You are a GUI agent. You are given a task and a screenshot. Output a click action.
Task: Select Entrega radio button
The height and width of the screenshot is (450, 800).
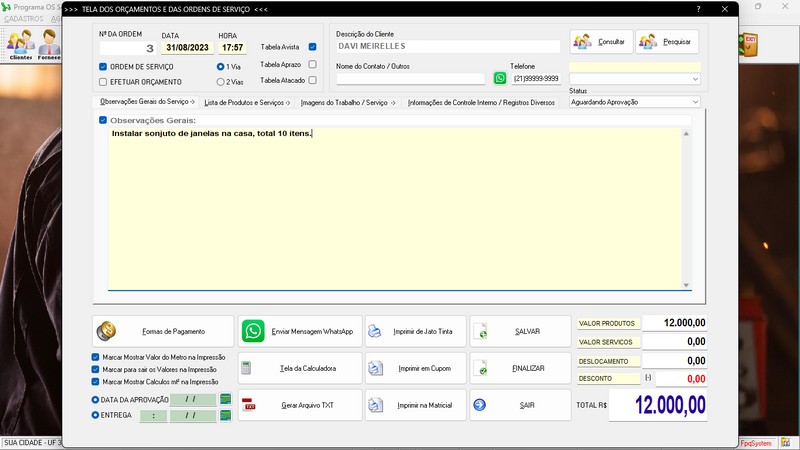95,415
